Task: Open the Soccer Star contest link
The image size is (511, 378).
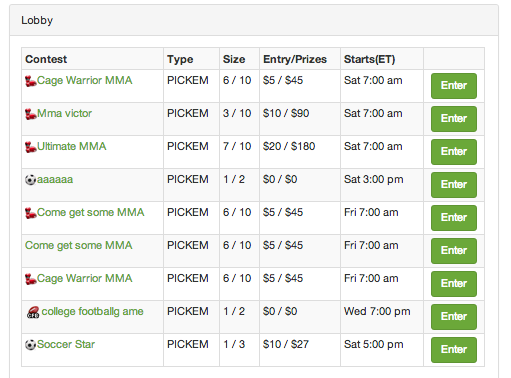Action: point(66,344)
